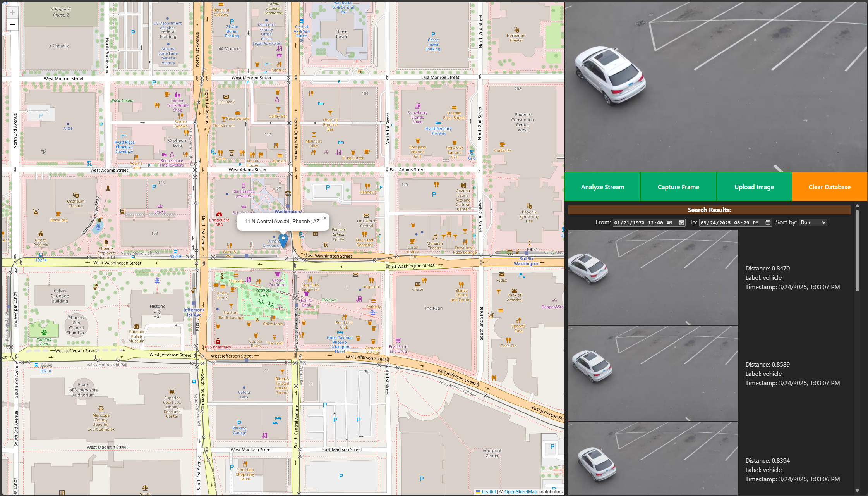
Task: Open the To date calendar picker
Action: click(768, 223)
